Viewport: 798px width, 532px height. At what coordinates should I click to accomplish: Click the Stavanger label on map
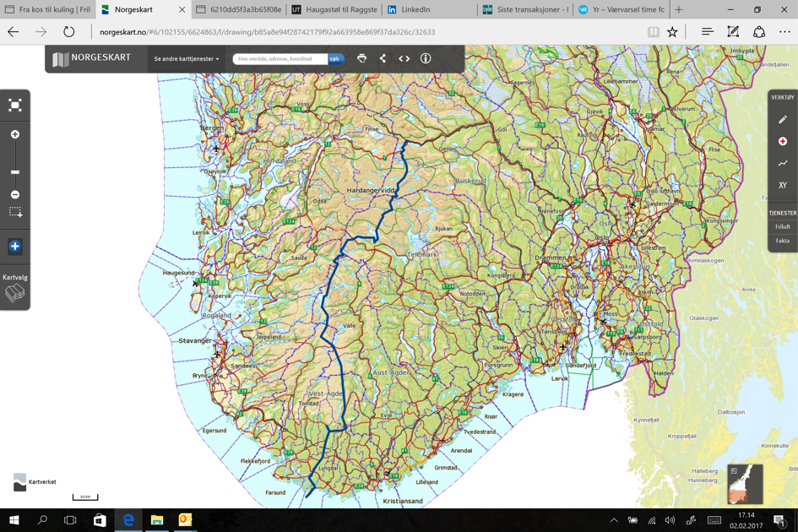point(194,340)
